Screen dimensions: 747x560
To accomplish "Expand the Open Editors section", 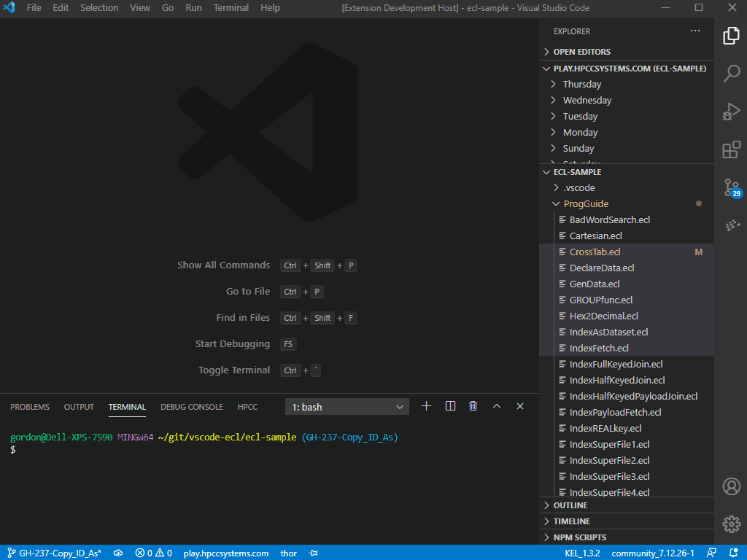I will tap(627, 52).
